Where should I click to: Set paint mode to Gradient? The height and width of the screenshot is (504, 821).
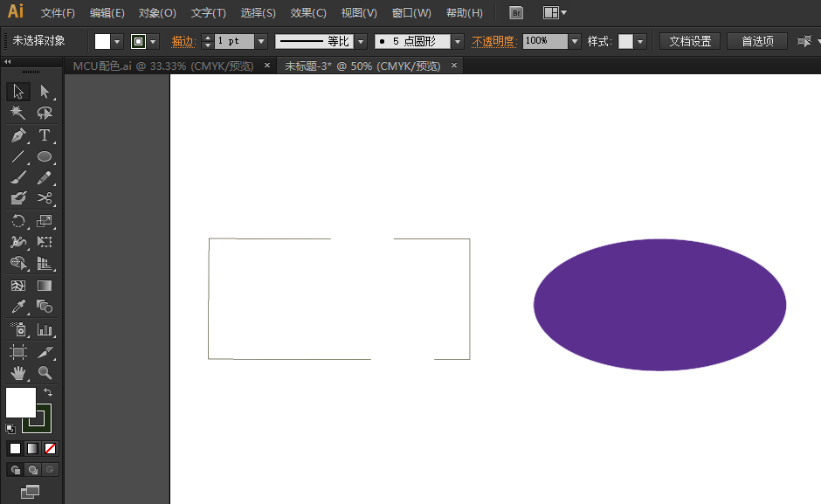(32, 448)
